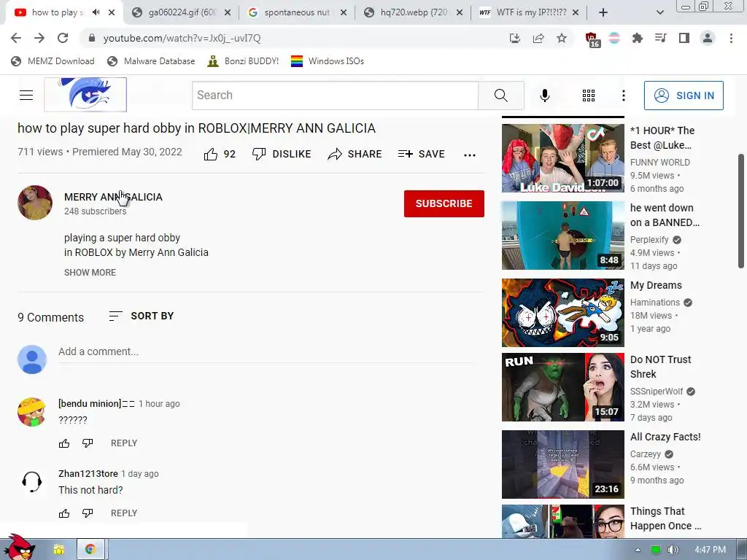Open more actions ellipsis under video
Image resolution: width=747 pixels, height=560 pixels.
470,155
